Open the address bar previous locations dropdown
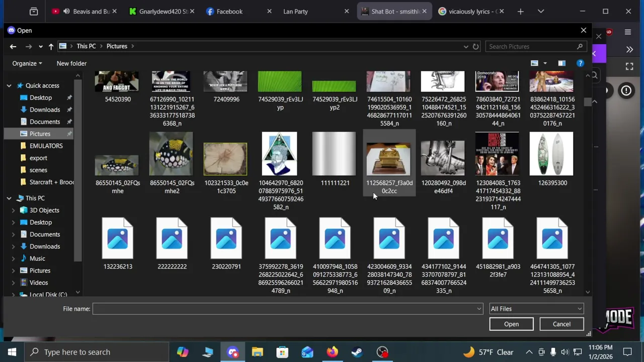Image resolution: width=644 pixels, height=362 pixels. pyautogui.click(x=466, y=46)
